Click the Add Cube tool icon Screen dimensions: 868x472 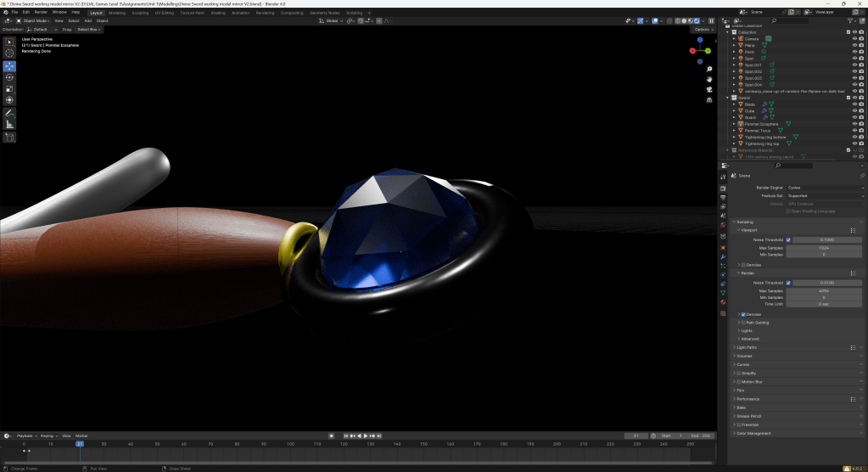pyautogui.click(x=9, y=137)
